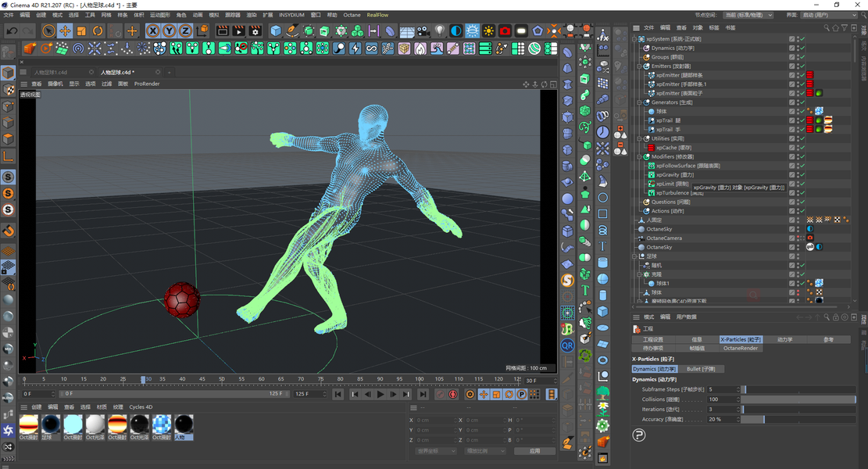Viewport: 868px width, 469px height.
Task: Jump to the end of the animation
Action: coord(423,394)
